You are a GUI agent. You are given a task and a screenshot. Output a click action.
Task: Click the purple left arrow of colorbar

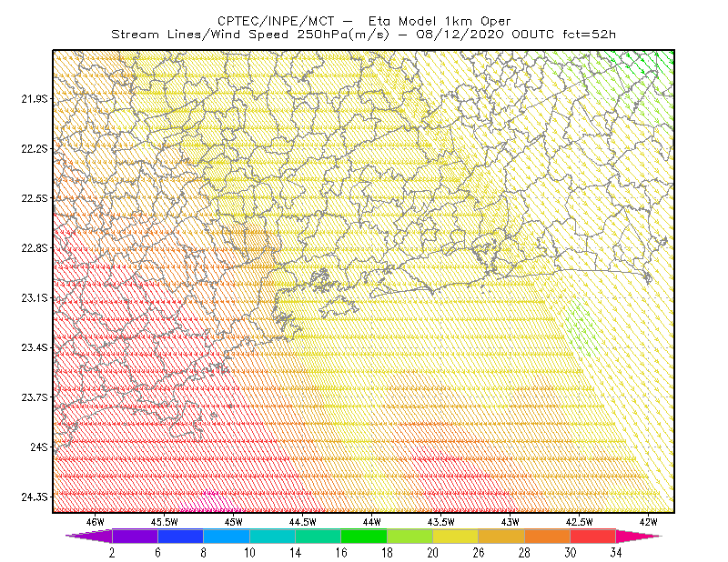(x=89, y=536)
